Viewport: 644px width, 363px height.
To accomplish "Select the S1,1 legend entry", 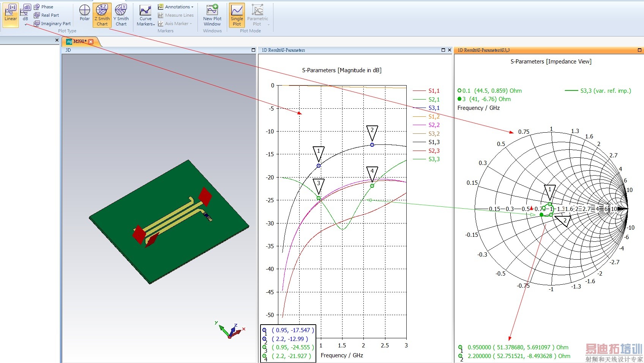I will (x=426, y=91).
